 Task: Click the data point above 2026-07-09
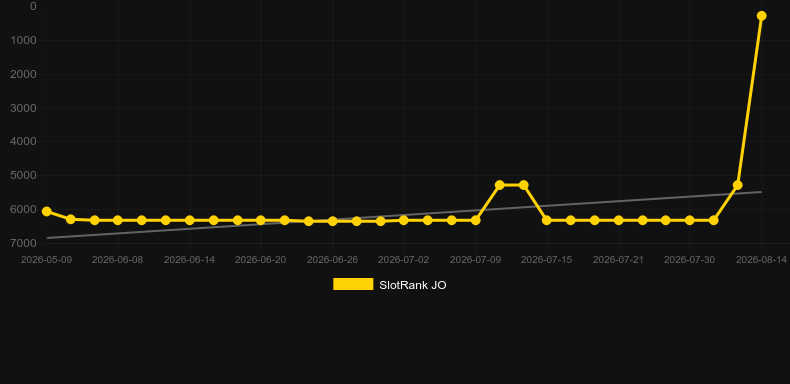(x=476, y=220)
